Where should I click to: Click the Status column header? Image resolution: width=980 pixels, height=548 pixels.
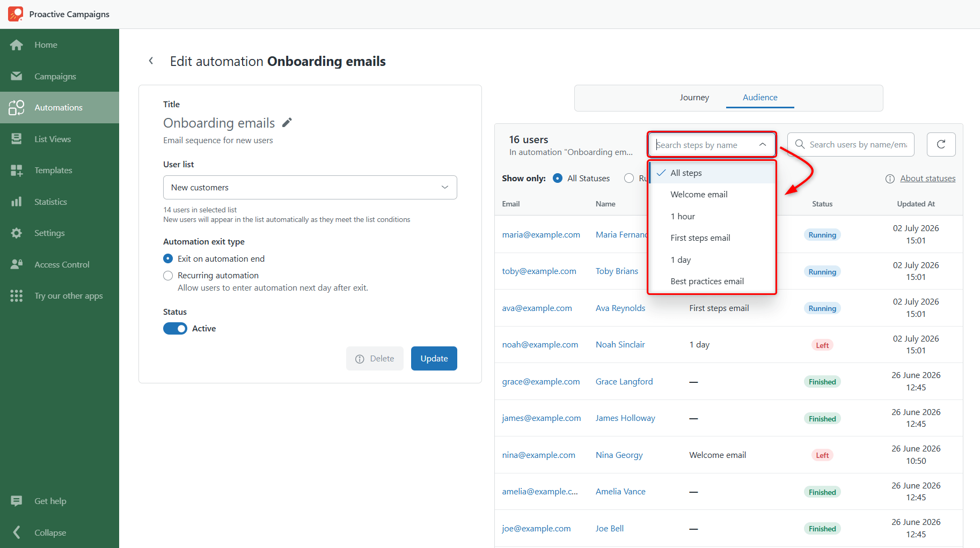point(822,204)
